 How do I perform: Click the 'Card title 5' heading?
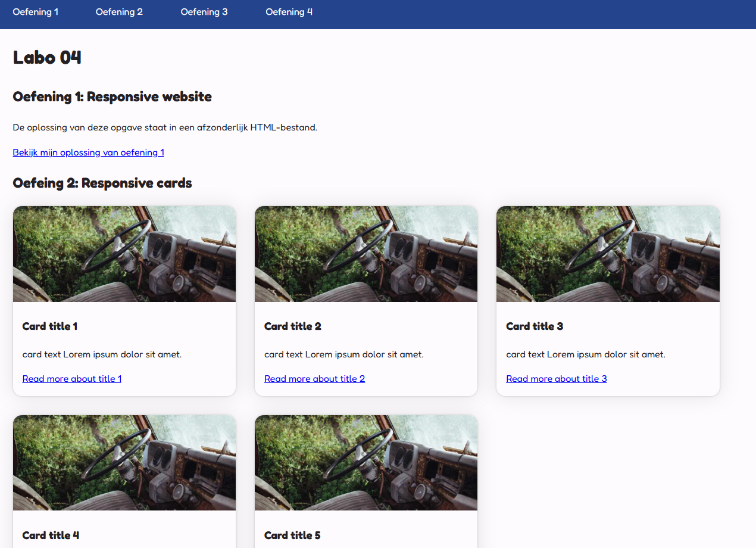tap(292, 535)
